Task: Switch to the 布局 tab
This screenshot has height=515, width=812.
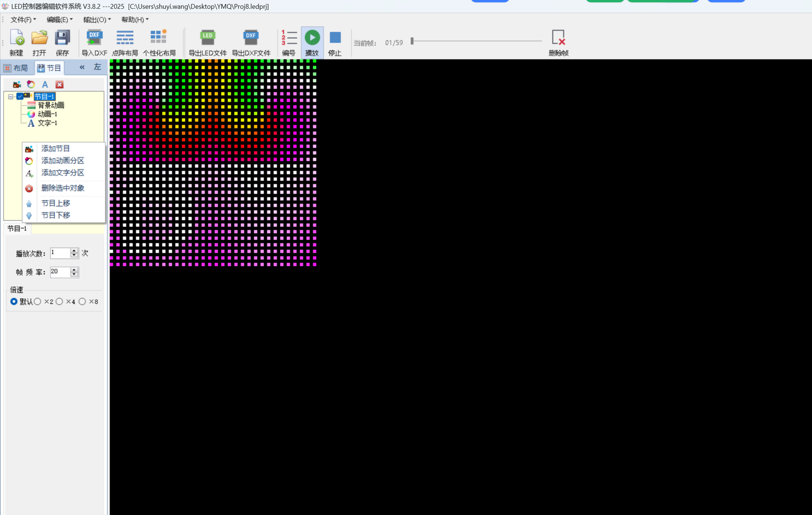Action: (x=16, y=68)
